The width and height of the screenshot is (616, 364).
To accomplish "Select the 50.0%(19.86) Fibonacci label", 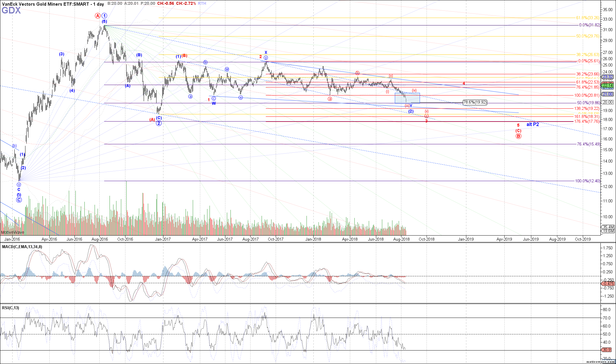I will tap(588, 103).
